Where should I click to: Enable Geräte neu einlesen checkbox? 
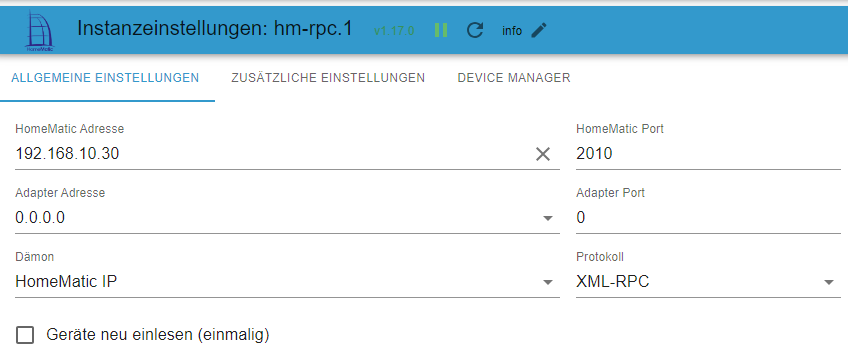tap(25, 335)
